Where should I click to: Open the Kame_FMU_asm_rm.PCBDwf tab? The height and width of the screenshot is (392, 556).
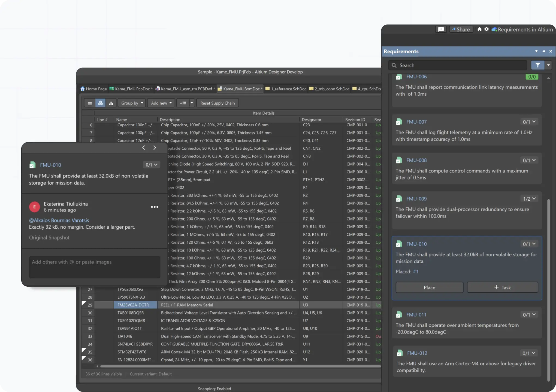(185, 89)
